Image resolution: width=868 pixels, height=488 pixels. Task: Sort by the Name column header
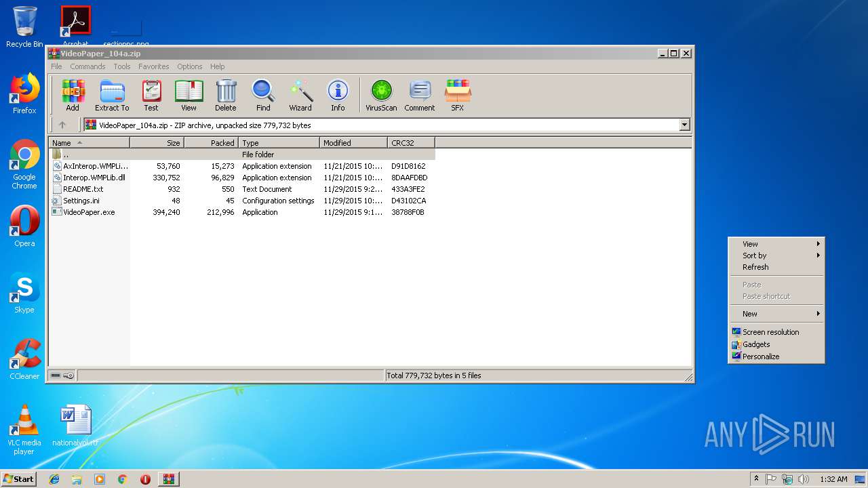tap(89, 143)
